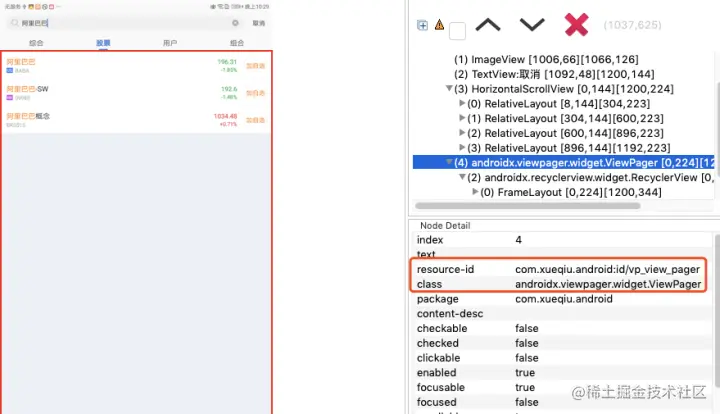Clear the search text with round clear icon
The image size is (720, 414).
pyautogui.click(x=235, y=23)
